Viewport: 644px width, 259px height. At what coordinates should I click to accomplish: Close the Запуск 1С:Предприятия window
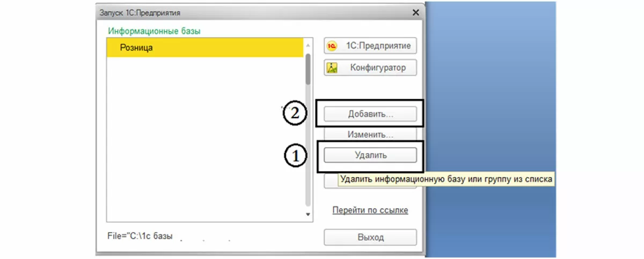pyautogui.click(x=415, y=12)
